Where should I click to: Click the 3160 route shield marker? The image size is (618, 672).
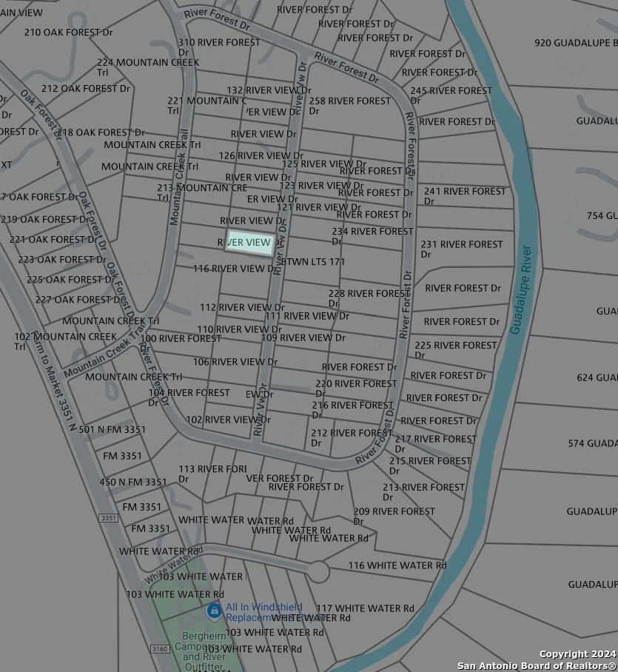coord(160,649)
